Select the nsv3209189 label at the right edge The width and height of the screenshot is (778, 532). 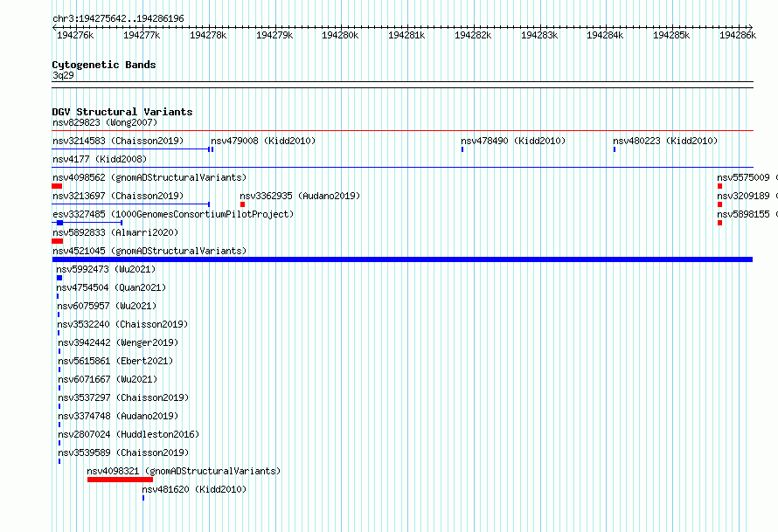coord(747,196)
